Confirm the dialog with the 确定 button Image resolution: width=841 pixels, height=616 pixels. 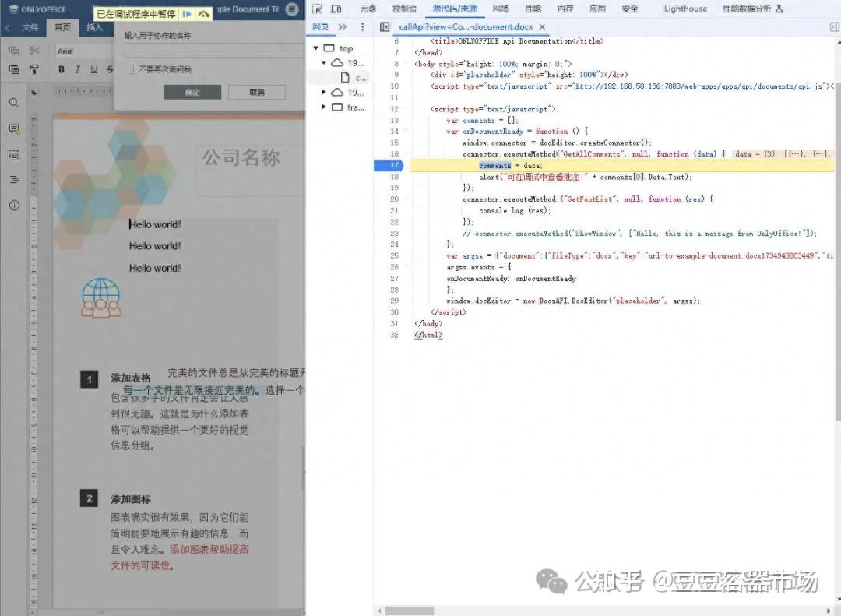192,93
